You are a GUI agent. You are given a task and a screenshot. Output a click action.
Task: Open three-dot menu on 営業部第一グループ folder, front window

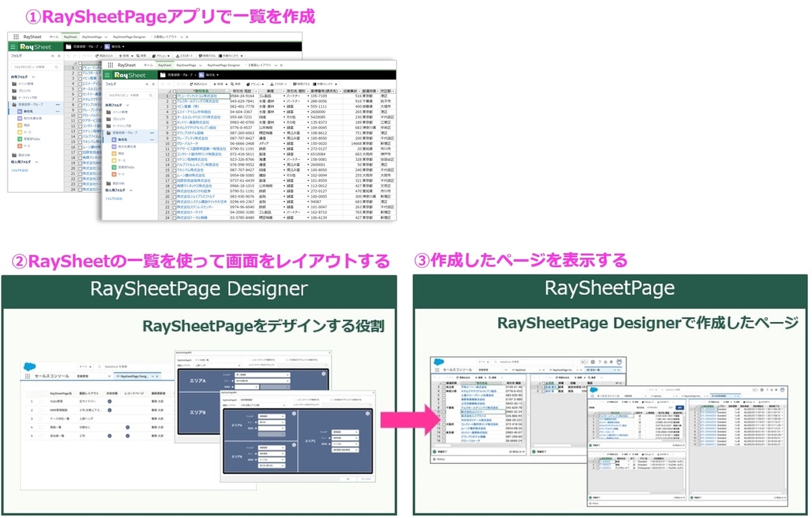152,133
